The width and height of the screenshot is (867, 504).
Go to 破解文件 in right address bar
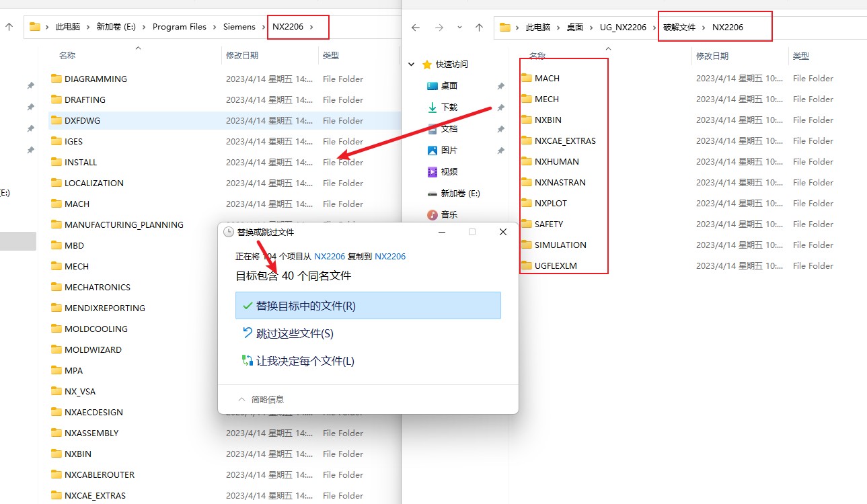tap(679, 28)
